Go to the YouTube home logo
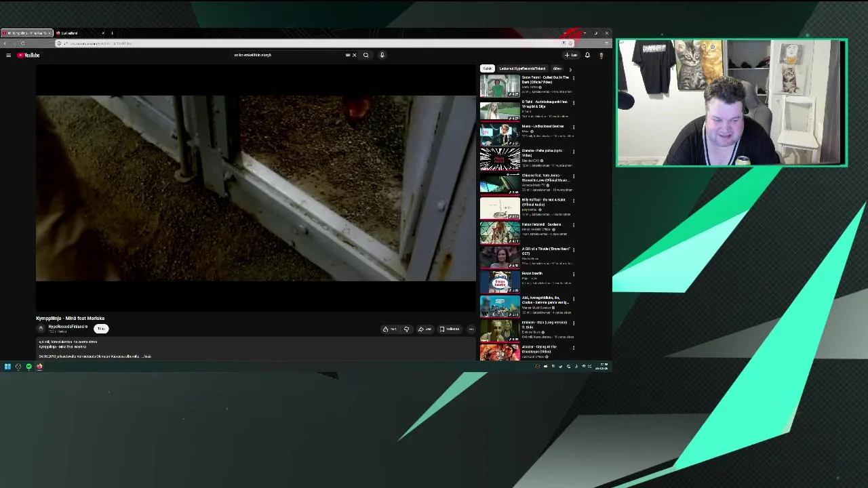This screenshot has width=868, height=488. pos(28,55)
